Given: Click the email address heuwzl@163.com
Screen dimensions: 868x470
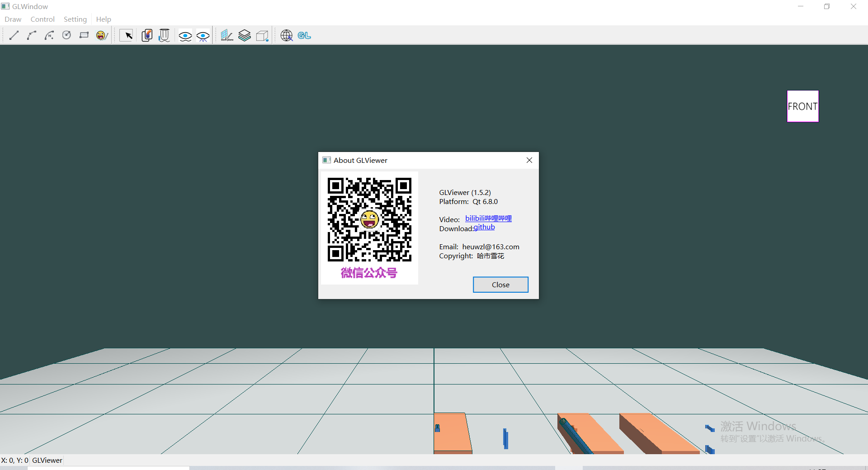Looking at the screenshot, I should pyautogui.click(x=491, y=247).
